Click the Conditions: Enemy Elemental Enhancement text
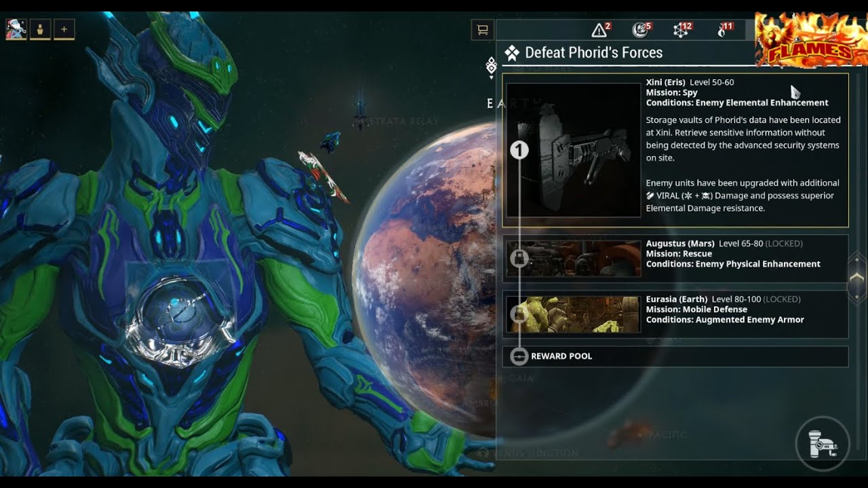868x488 pixels. [x=737, y=103]
